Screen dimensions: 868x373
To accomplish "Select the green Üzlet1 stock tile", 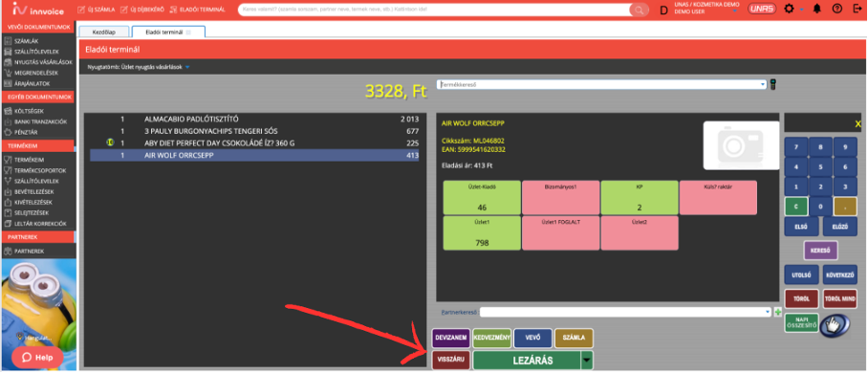I will (482, 232).
